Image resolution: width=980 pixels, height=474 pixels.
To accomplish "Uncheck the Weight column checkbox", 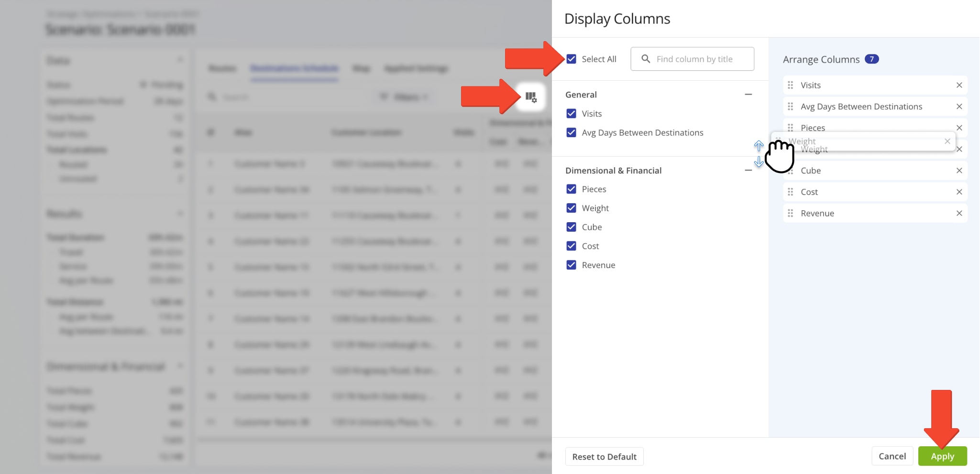I will pyautogui.click(x=571, y=208).
